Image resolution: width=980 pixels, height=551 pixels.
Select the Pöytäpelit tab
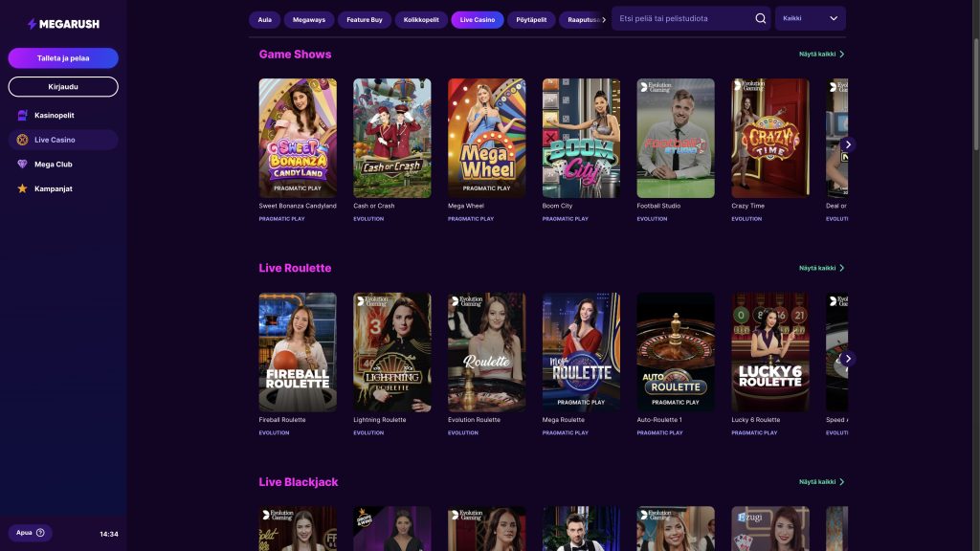pyautogui.click(x=531, y=20)
